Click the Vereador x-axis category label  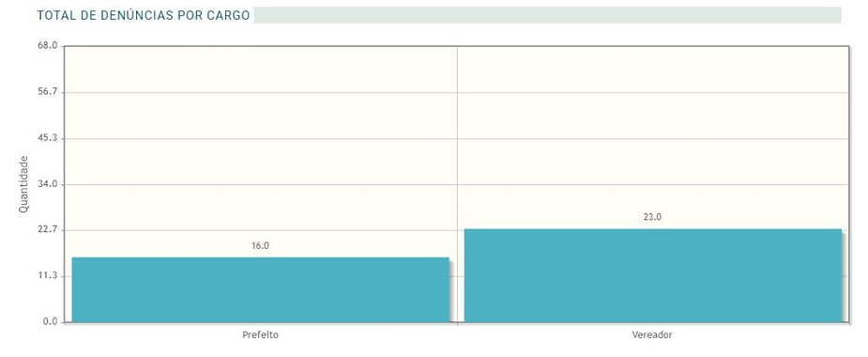652,335
